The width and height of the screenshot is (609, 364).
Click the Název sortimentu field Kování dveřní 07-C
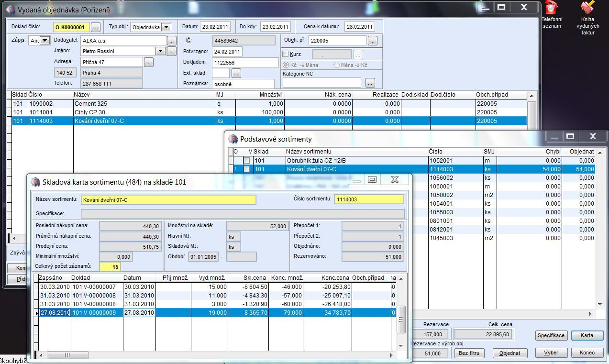coord(168,199)
